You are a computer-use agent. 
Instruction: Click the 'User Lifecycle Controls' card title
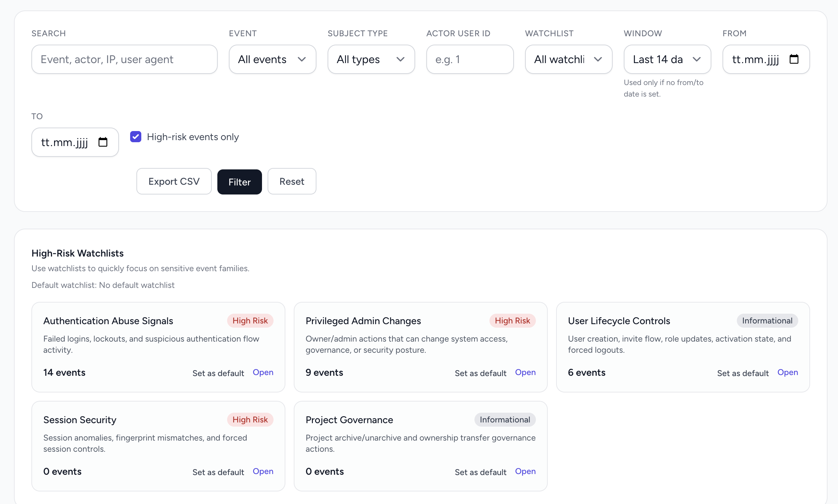click(x=619, y=321)
